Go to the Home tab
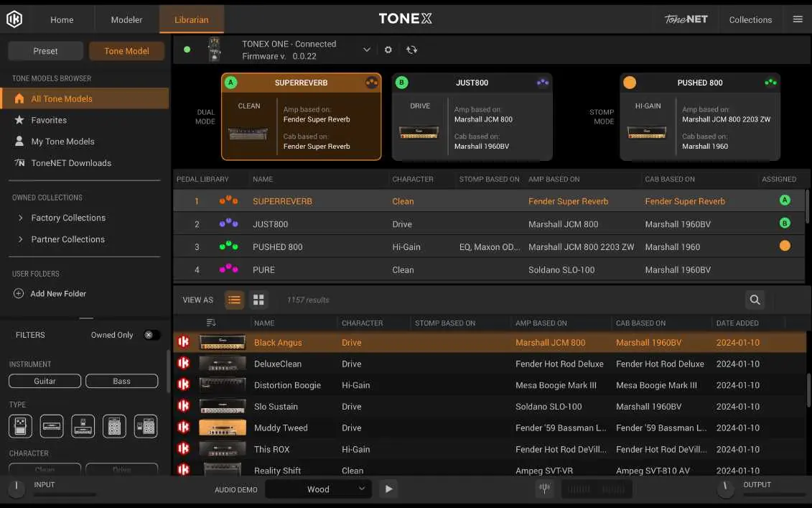Screen dimensions: 812x508 (x=62, y=19)
